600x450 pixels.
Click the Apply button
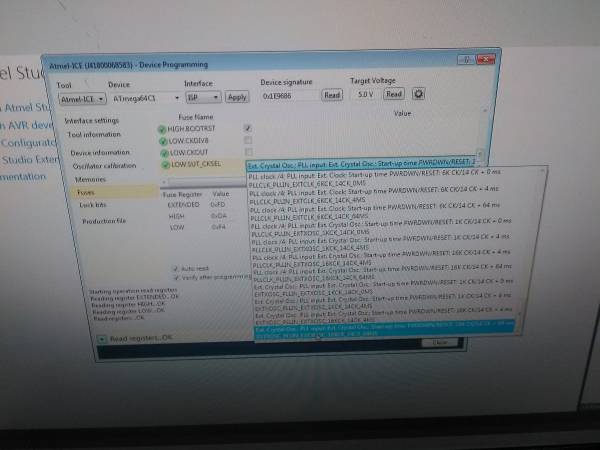pos(237,97)
